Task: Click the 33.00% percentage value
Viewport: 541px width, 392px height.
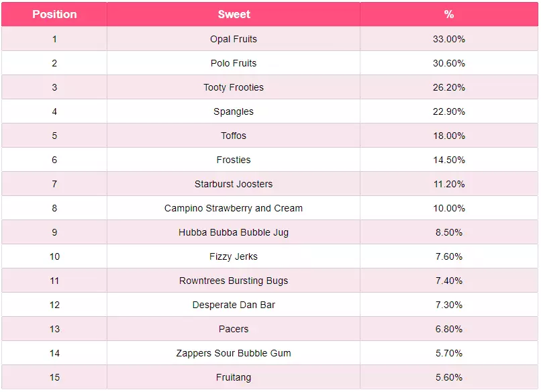Action: coord(448,39)
